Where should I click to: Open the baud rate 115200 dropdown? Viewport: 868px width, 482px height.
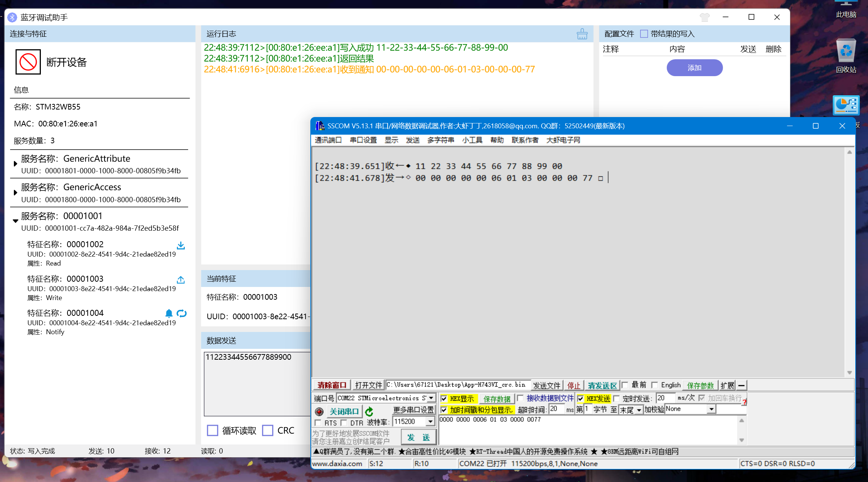[431, 422]
